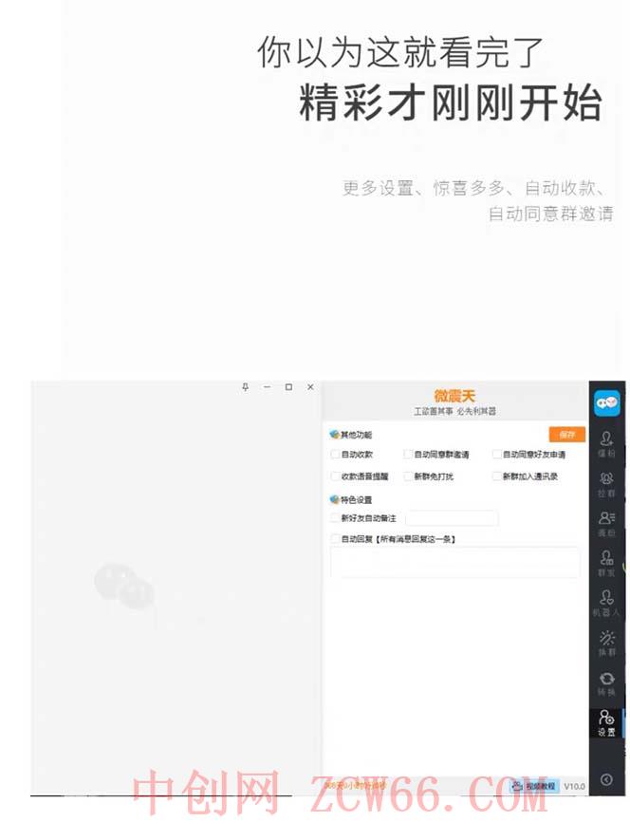Close the left chat window
The width and height of the screenshot is (630, 840).
pos(310,387)
